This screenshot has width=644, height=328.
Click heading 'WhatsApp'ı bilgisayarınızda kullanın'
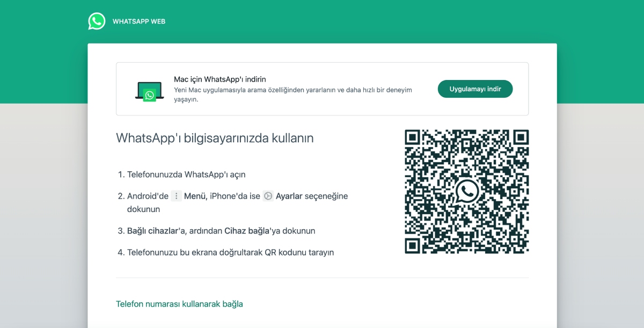pyautogui.click(x=215, y=138)
